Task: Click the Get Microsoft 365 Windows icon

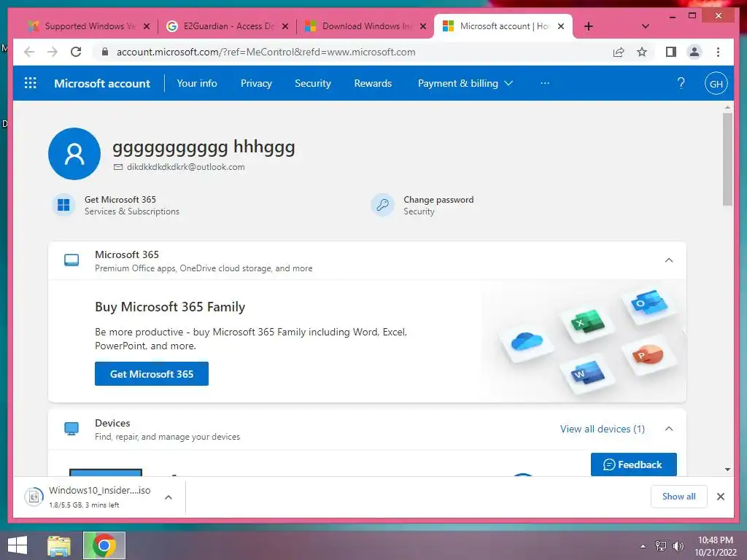Action: click(63, 205)
